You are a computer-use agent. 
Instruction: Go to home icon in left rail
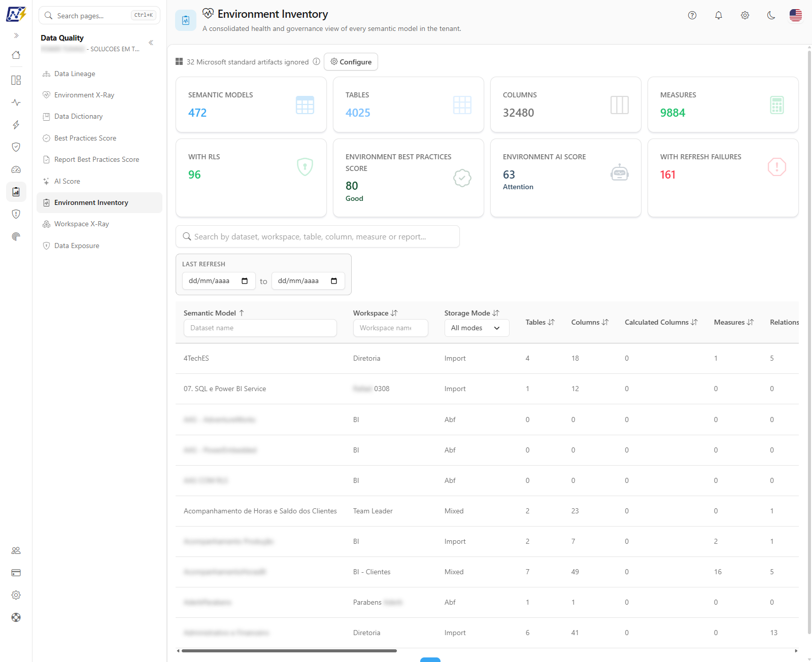(16, 55)
